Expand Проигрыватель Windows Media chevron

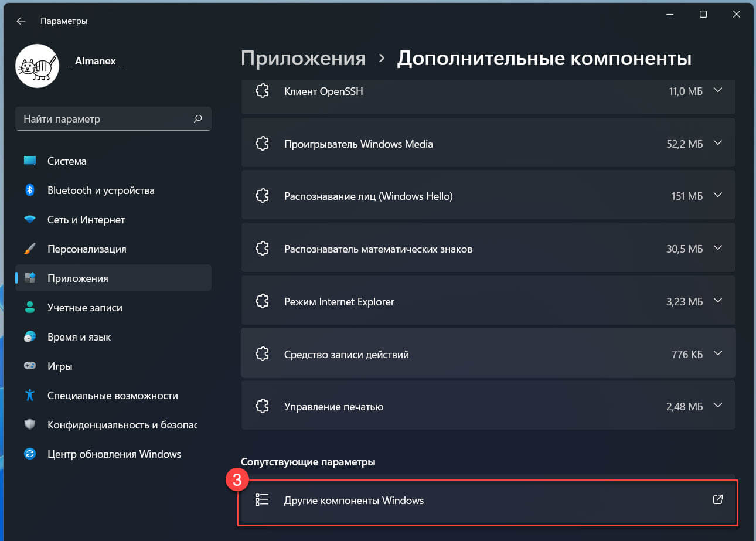pyautogui.click(x=718, y=143)
